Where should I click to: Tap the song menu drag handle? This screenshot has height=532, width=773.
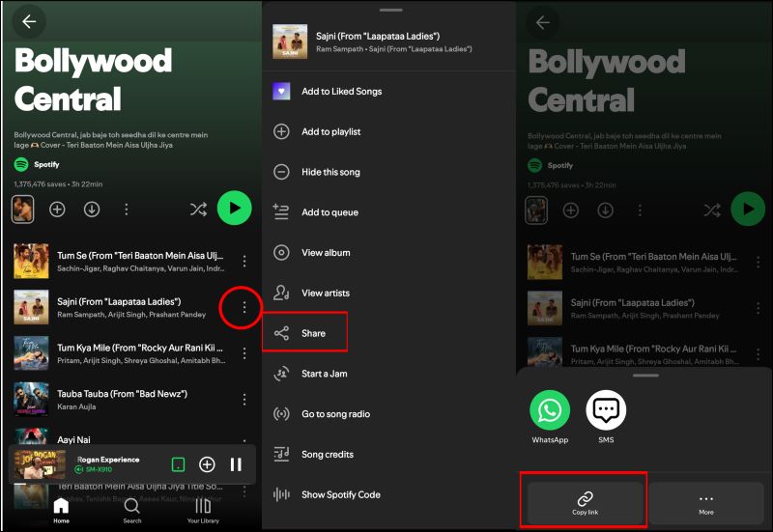pyautogui.click(x=391, y=10)
